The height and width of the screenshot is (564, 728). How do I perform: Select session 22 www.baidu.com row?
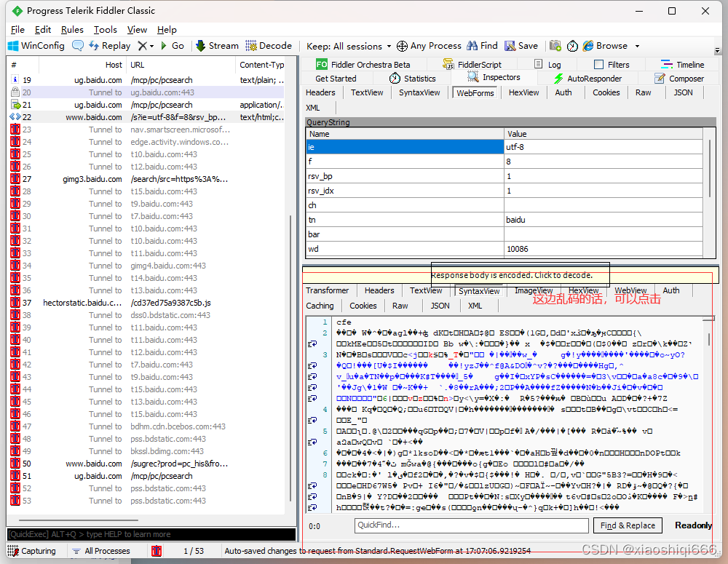[x=147, y=117]
